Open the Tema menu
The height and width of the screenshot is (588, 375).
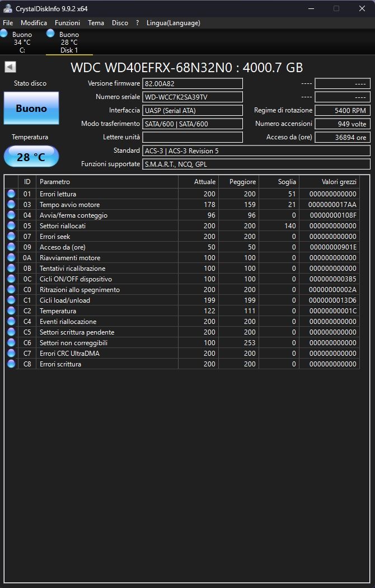[96, 23]
